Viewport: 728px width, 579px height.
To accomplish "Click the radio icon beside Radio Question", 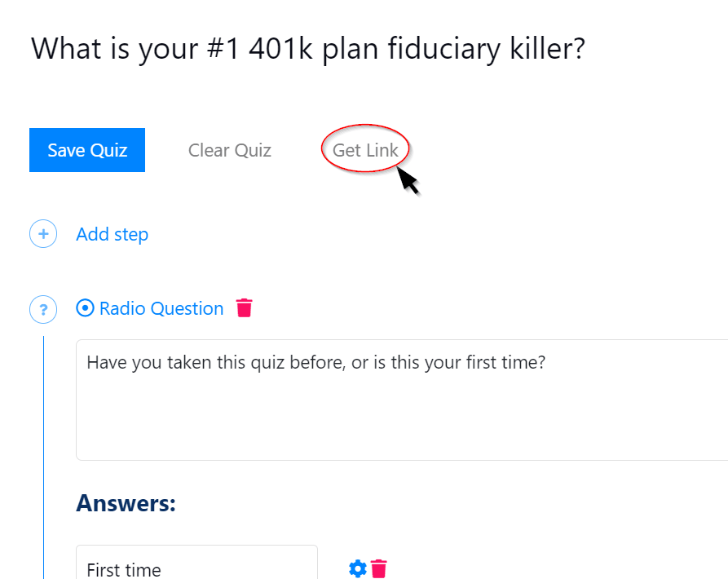I will point(85,308).
